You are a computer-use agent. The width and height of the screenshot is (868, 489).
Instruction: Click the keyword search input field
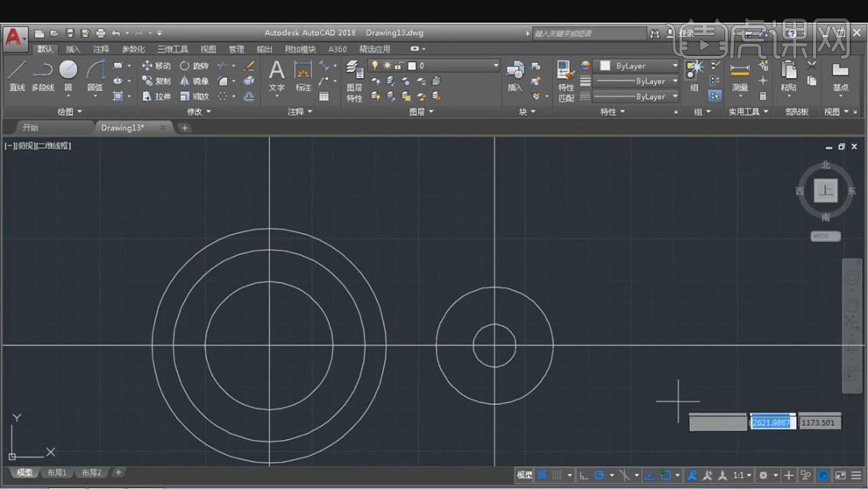[589, 34]
